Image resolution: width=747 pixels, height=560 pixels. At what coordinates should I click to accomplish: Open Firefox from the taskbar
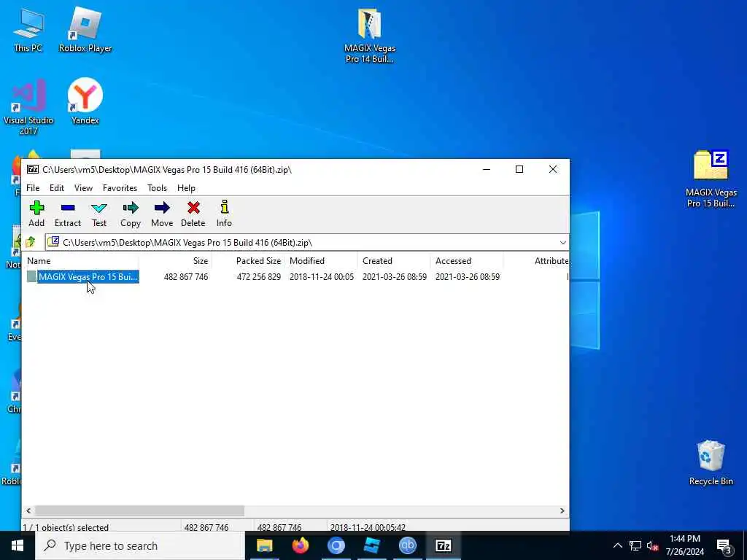[300, 545]
